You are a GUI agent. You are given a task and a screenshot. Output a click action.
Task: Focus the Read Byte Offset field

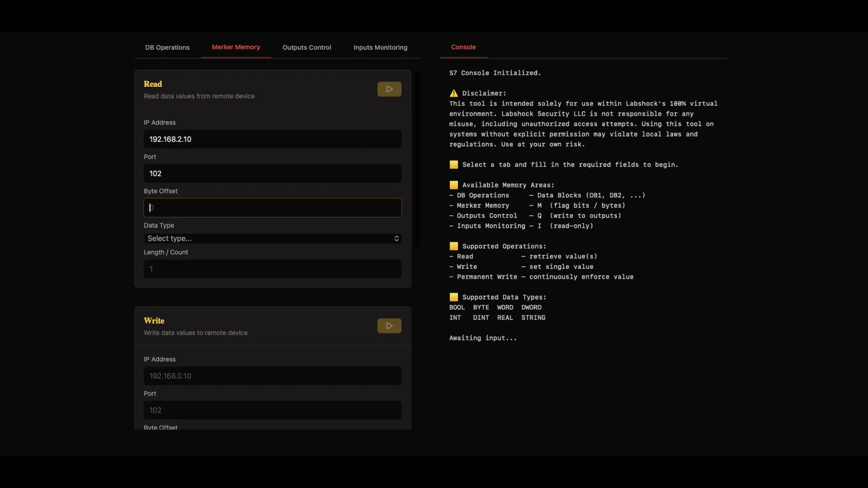[273, 208]
